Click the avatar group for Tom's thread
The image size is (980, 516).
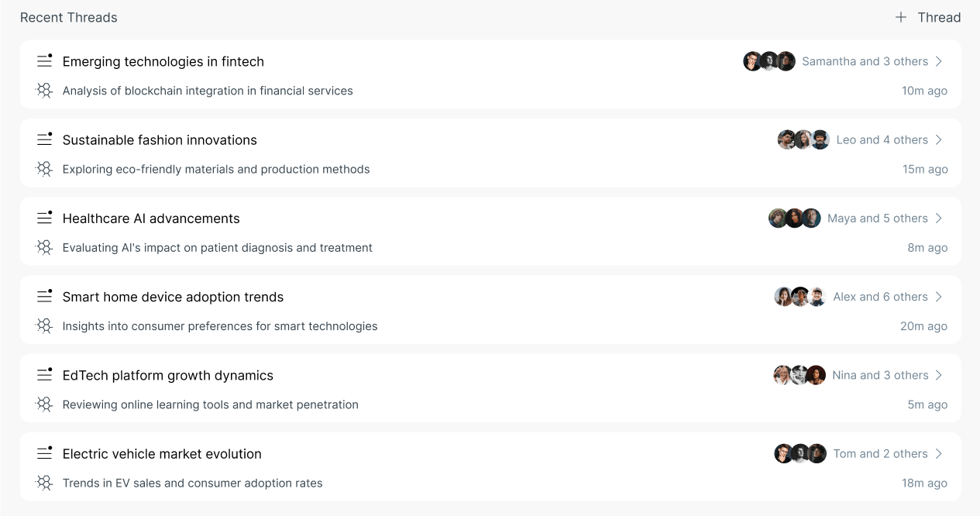(801, 453)
